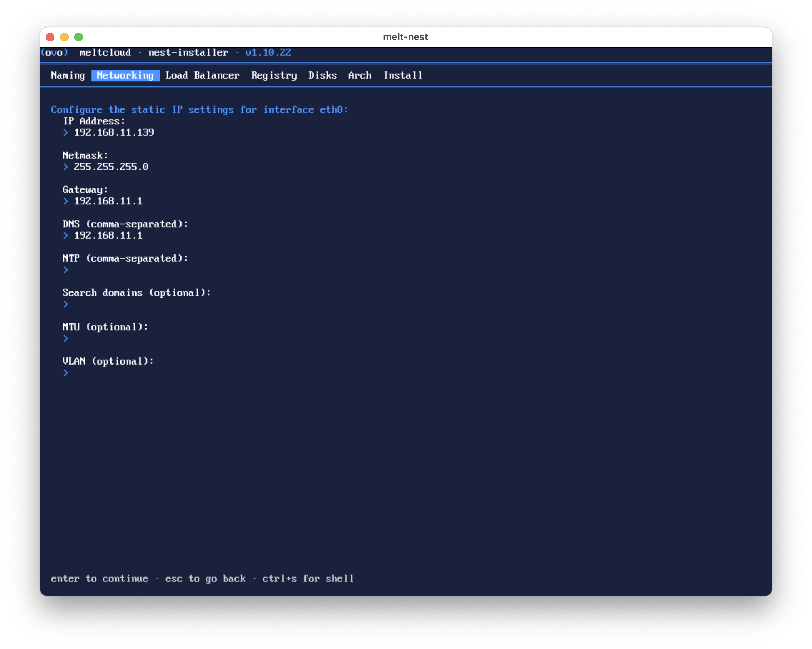
Task: Select the Gateway value field
Action: pyautogui.click(x=108, y=201)
